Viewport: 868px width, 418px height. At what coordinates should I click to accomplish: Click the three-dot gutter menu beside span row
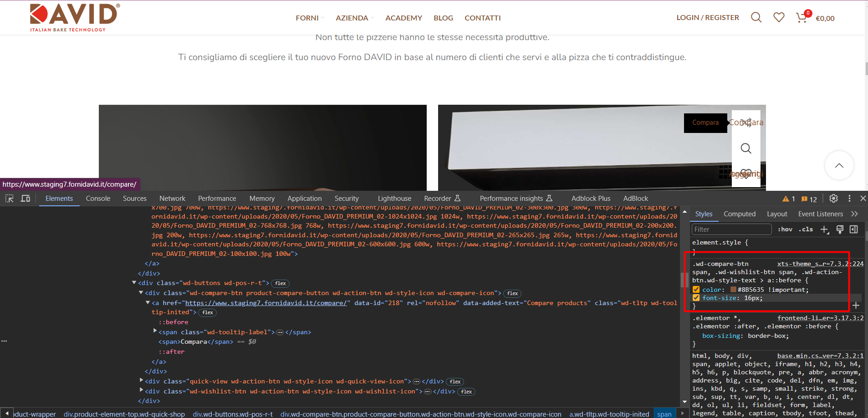coord(4,341)
